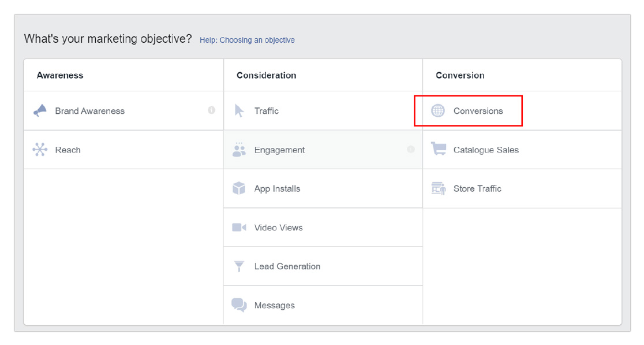Click the Lead Generation funnel icon
Screen dimensions: 644x345
pos(239,266)
